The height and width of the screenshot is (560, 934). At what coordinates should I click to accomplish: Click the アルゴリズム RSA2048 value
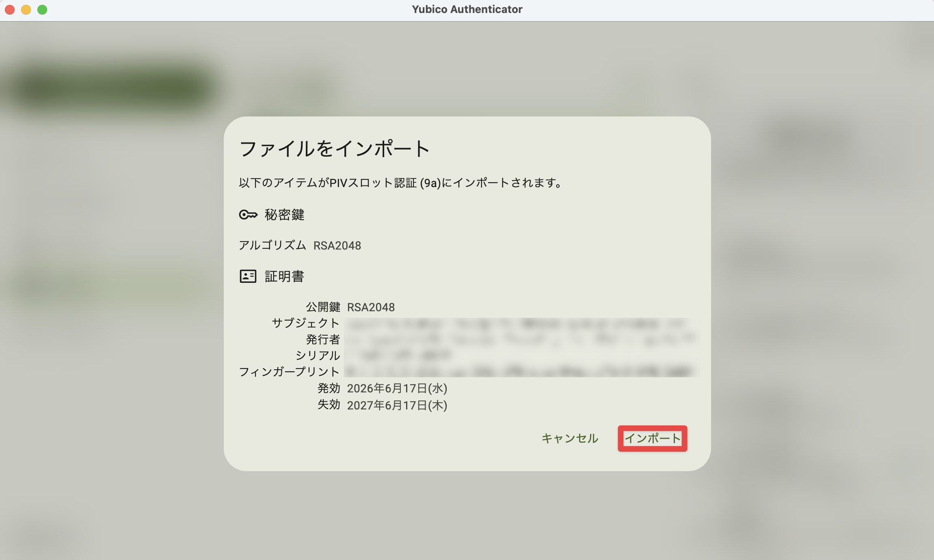click(337, 246)
